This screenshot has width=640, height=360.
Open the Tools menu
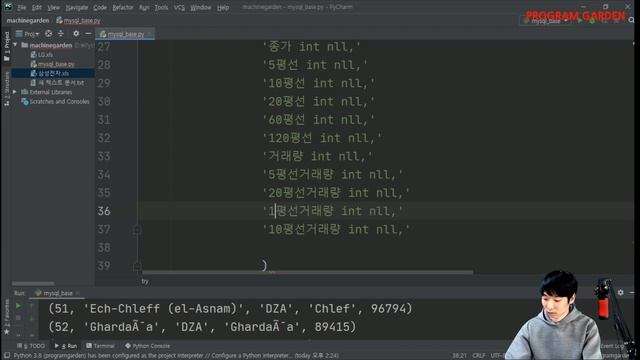(161, 7)
